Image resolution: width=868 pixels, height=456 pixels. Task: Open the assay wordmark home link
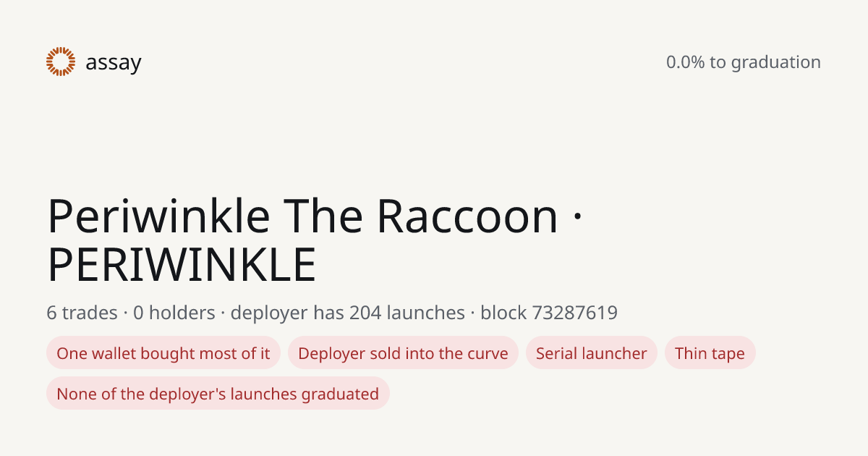pyautogui.click(x=114, y=63)
